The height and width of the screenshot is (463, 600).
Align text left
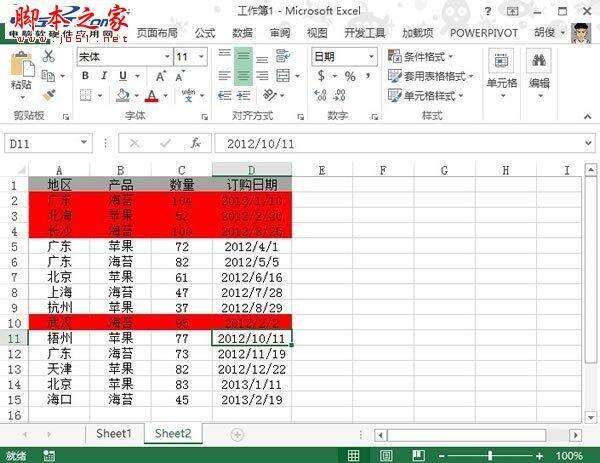click(x=225, y=76)
